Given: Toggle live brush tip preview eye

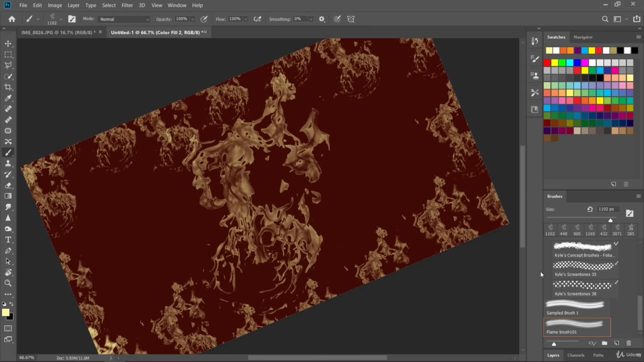Looking at the screenshot, I should tap(592, 343).
